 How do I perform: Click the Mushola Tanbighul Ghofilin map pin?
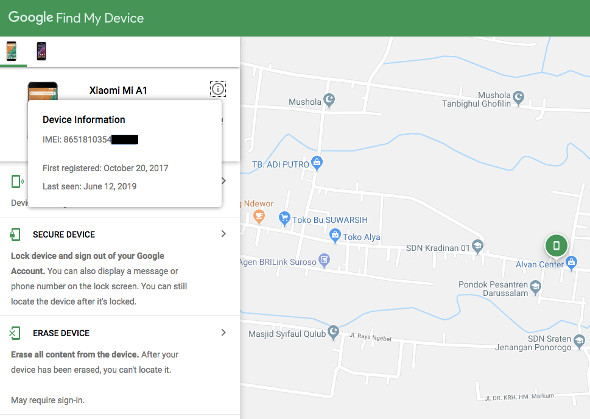(519, 98)
